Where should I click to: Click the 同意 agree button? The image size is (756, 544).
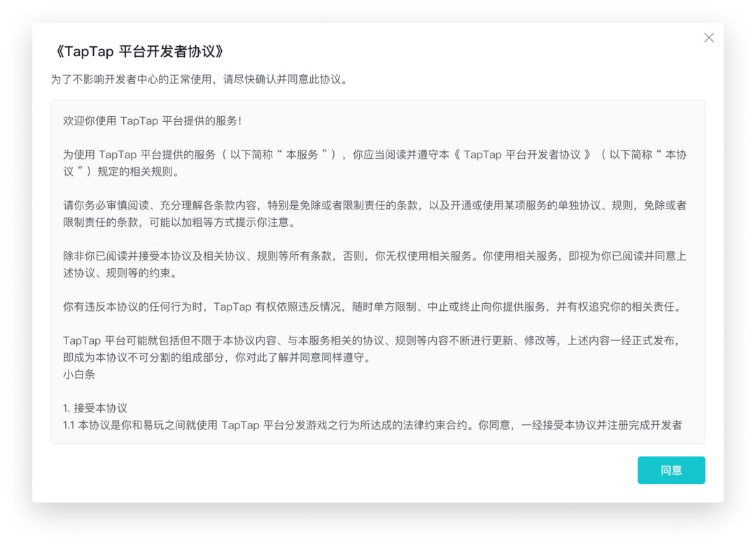pyautogui.click(x=671, y=470)
